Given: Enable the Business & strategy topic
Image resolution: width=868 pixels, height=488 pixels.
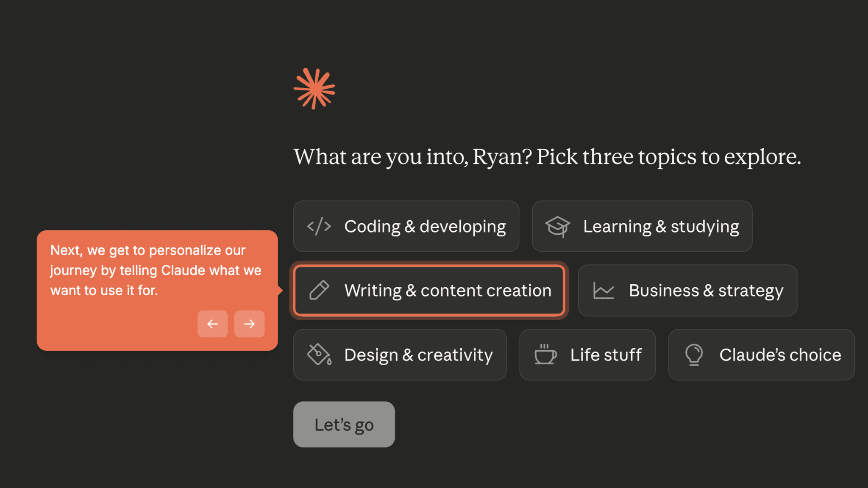Looking at the screenshot, I should point(687,291).
